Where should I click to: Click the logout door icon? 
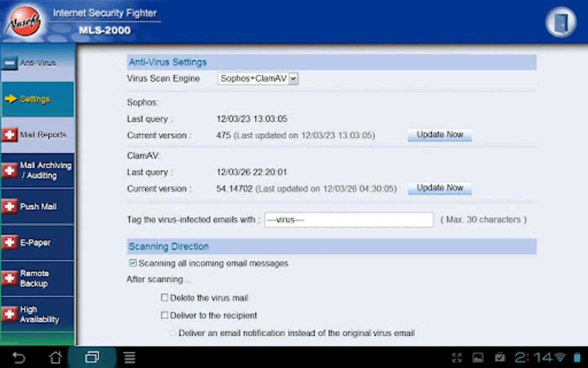[561, 22]
